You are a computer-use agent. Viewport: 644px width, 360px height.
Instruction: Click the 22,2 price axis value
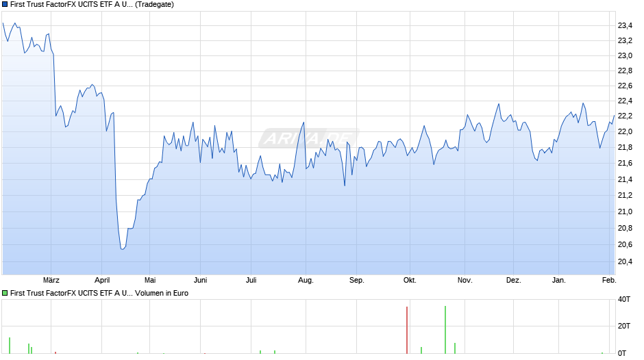click(625, 116)
